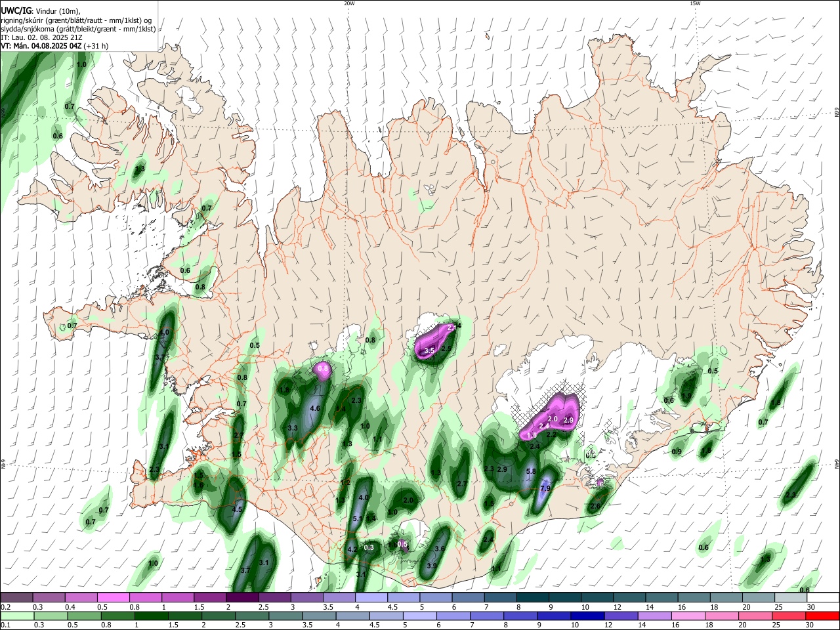Viewport: 840px width, 630px height.
Task: Click the navy blue rain swatch between 10 and 12
Action: (x=588, y=616)
